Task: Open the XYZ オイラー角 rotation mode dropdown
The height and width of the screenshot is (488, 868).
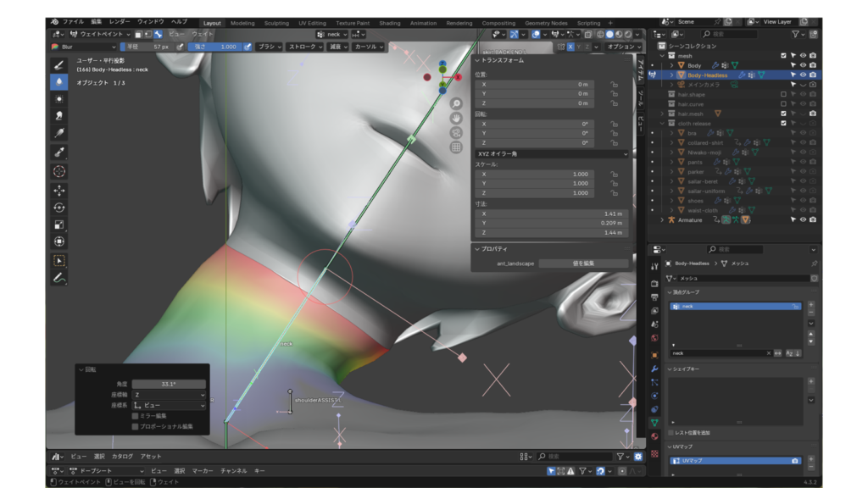Action: (551, 153)
